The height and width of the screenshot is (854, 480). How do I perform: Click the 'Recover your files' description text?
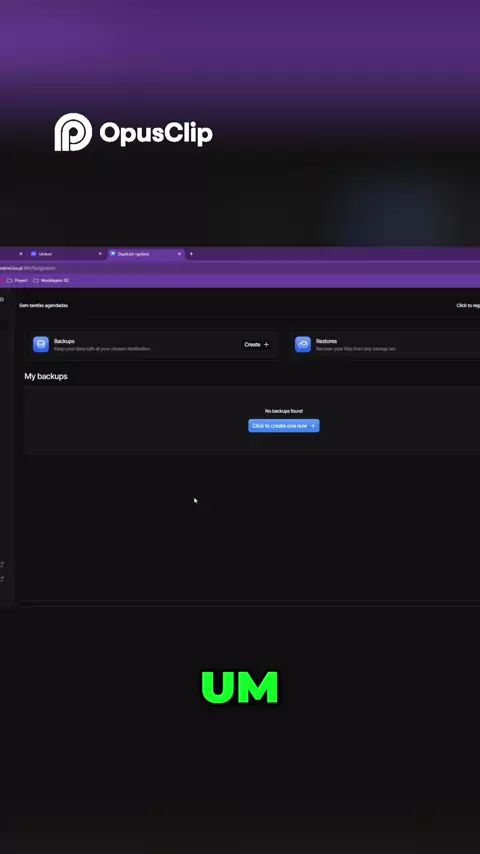356,349
